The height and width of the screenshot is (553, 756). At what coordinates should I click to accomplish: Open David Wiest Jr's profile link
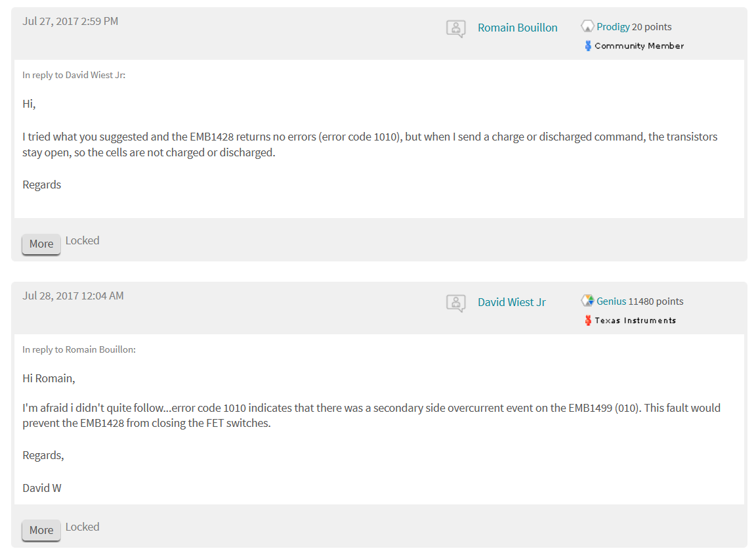(x=511, y=302)
